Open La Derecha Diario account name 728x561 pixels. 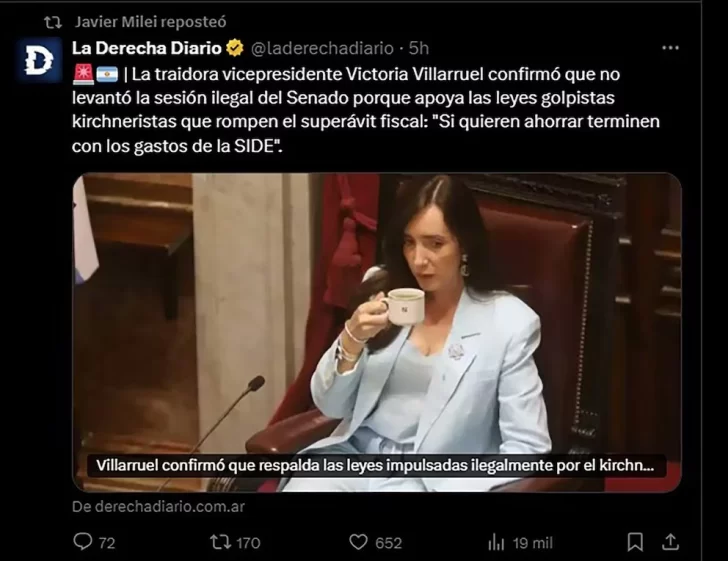[x=147, y=48]
